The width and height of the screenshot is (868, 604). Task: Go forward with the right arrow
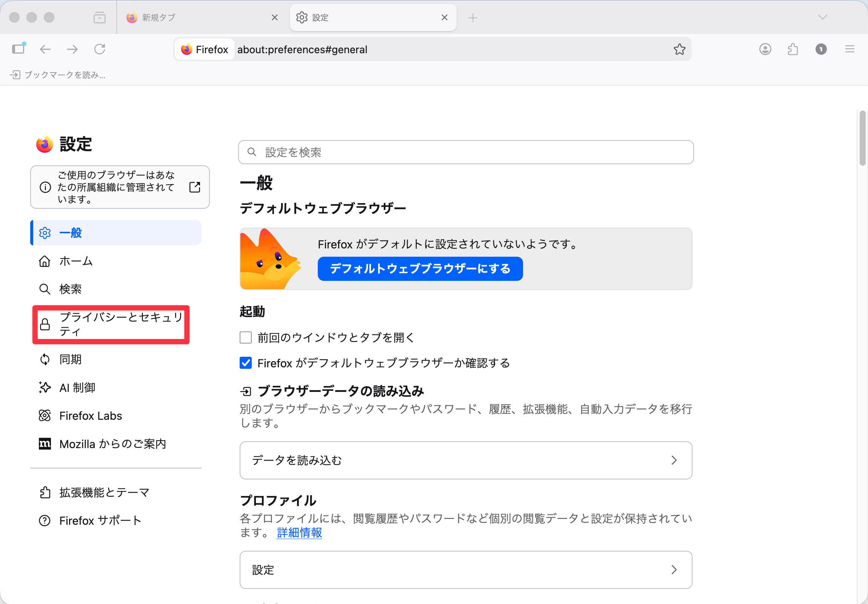pos(72,49)
